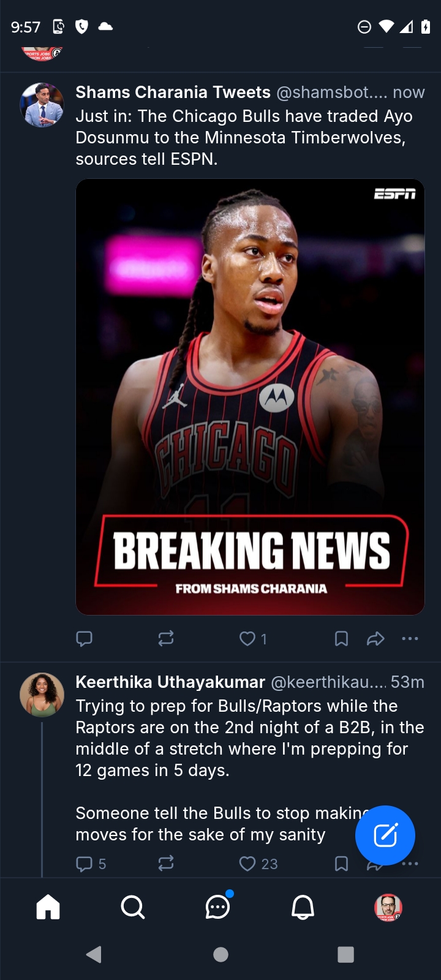Repost the Ayo Dosunmu trade tweet
441x980 pixels.
point(165,639)
